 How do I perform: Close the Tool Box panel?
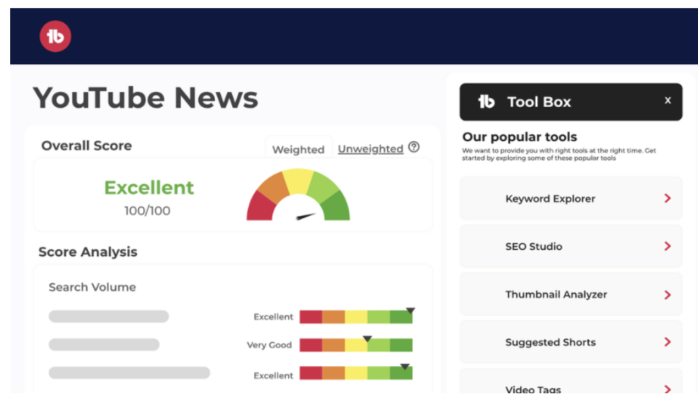667,101
